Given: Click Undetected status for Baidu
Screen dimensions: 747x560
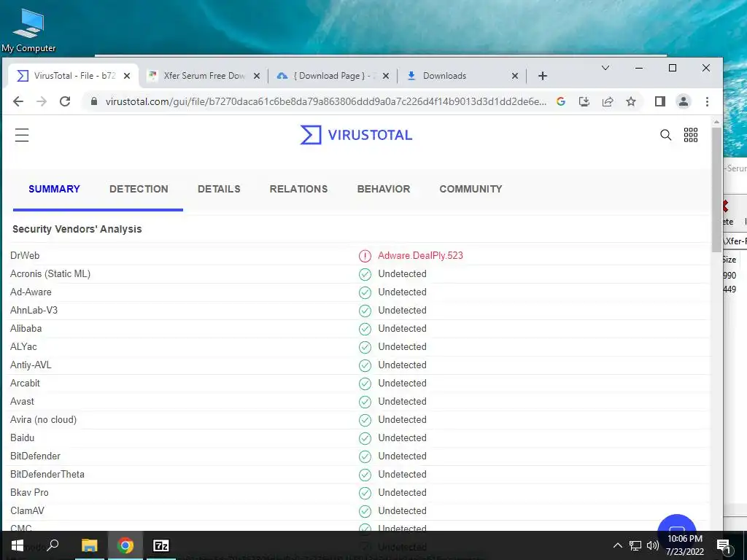Looking at the screenshot, I should pyautogui.click(x=402, y=438).
